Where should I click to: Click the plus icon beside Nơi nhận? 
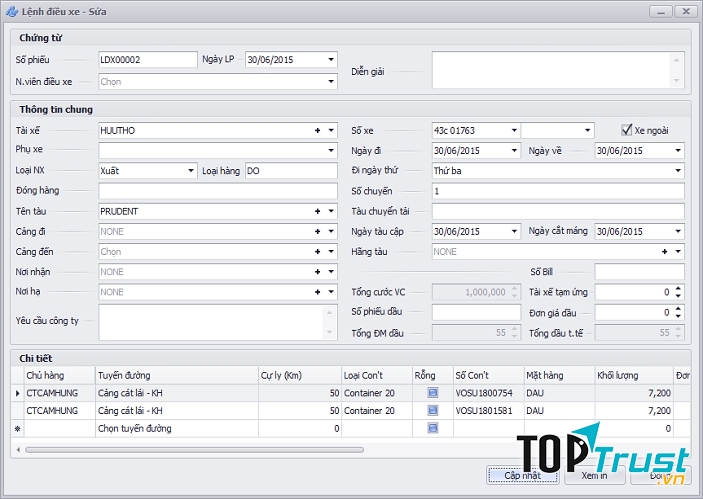(x=317, y=272)
